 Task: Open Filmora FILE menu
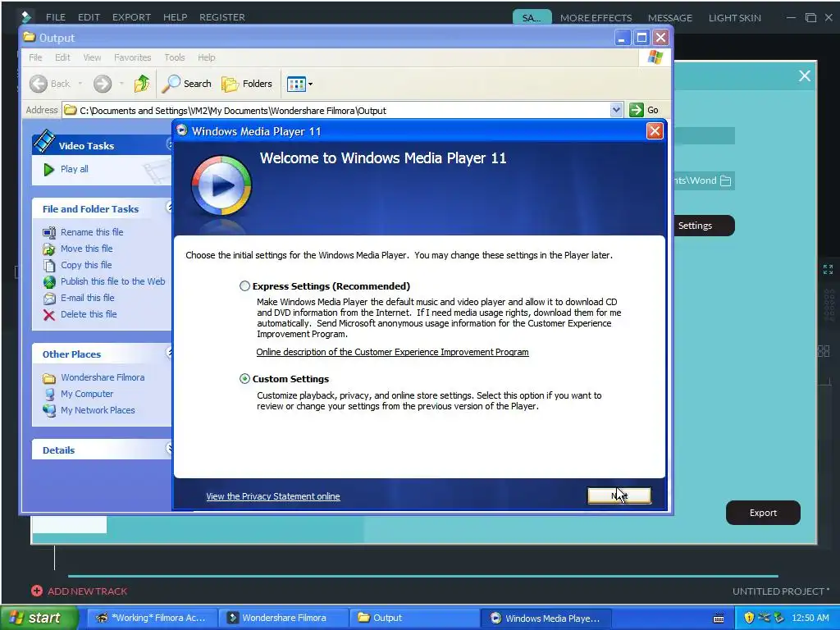coord(56,17)
